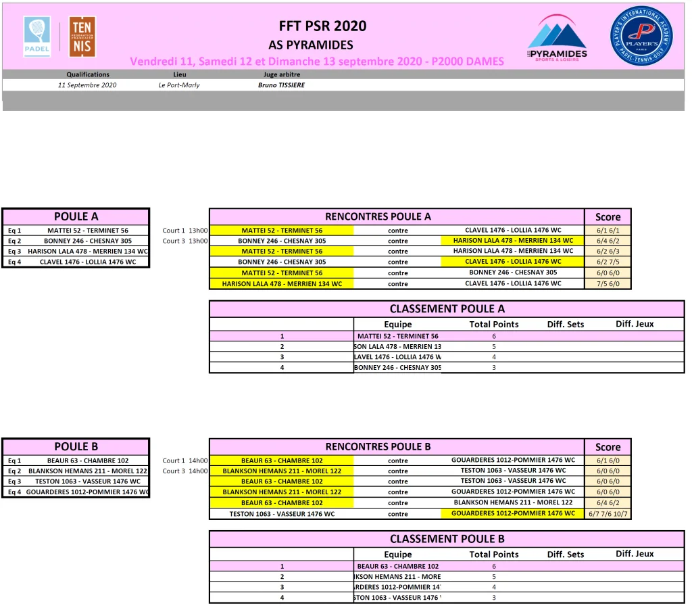This screenshot has width=692, height=616.
Task: Switch to the POULE B section header
Action: coord(75,447)
